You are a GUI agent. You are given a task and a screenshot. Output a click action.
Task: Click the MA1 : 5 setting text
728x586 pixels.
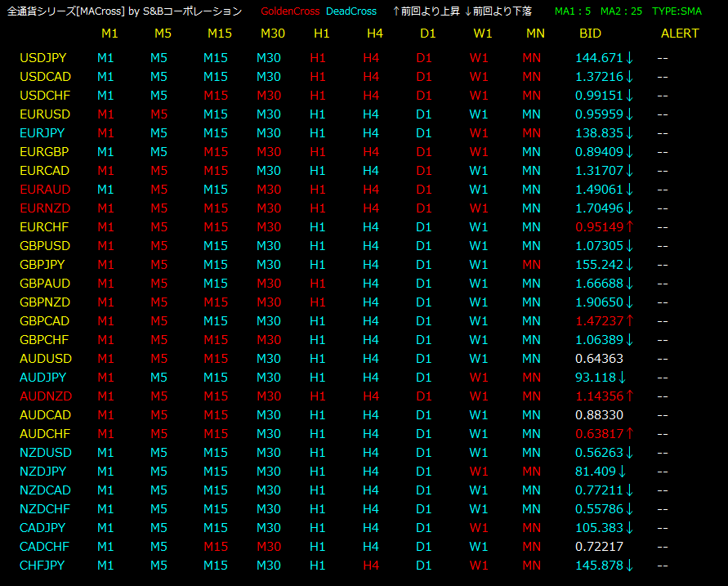point(573,11)
